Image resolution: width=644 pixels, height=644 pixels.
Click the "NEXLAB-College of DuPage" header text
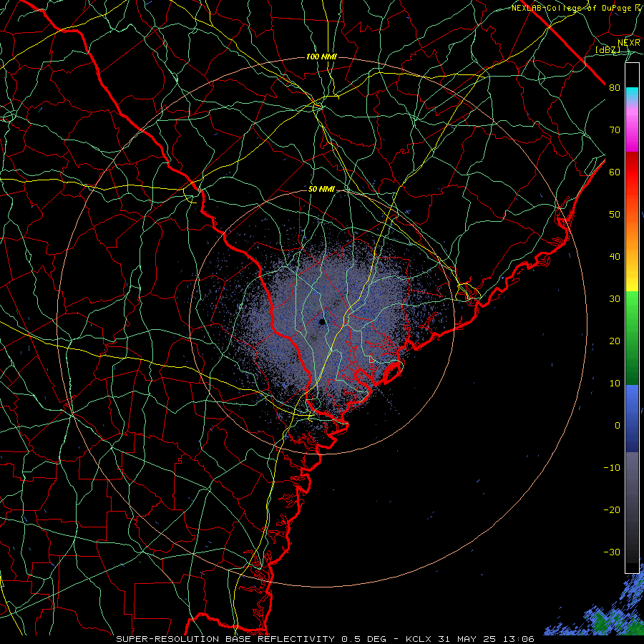click(x=572, y=8)
